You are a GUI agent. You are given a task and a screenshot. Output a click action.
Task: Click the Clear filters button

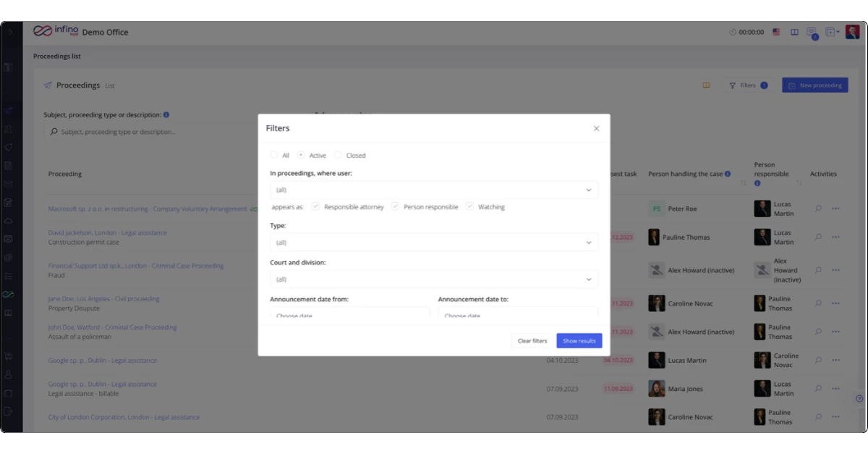coord(532,340)
